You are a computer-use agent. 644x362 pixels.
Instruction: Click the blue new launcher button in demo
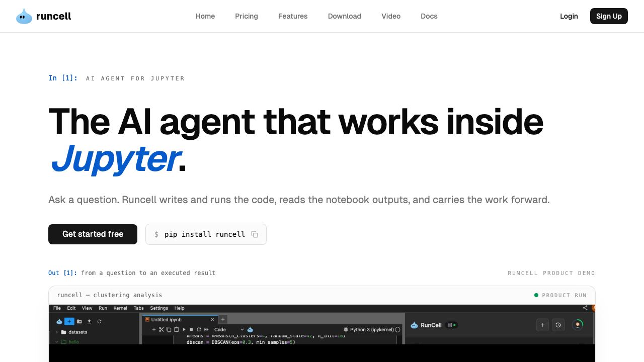pyautogui.click(x=69, y=321)
